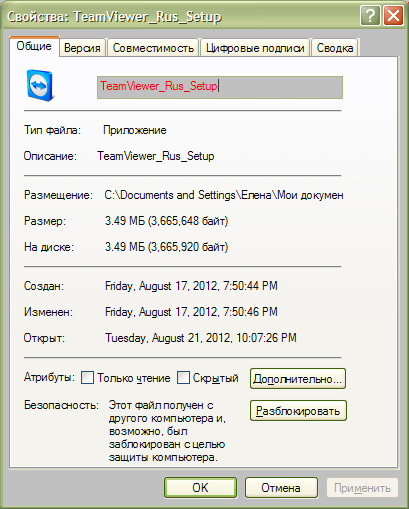Click the Описание value TeamViewer_Rus_Setup

point(156,156)
